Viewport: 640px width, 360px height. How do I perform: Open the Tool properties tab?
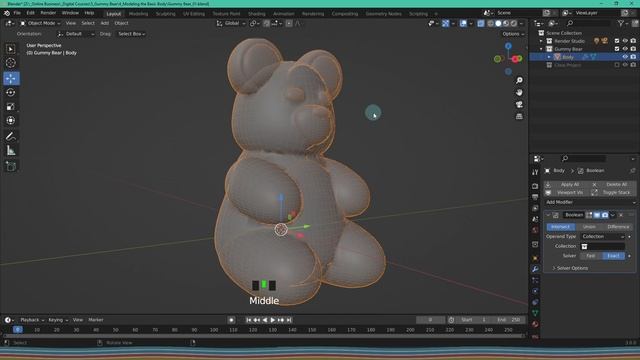(x=535, y=172)
